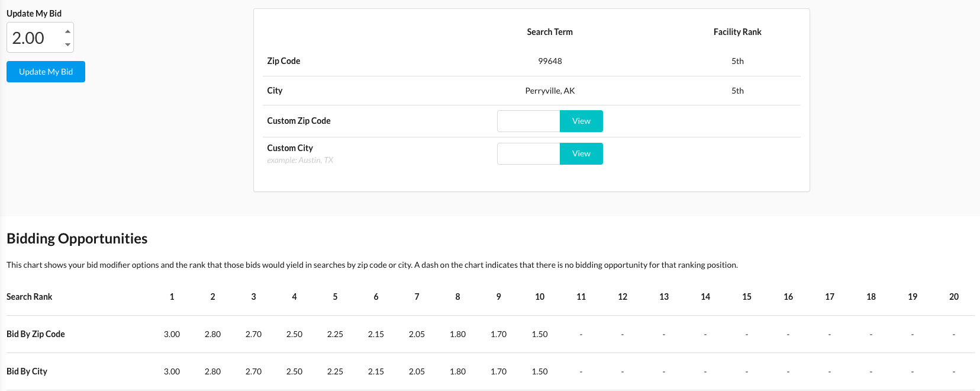
Task: Click search rank column header 1
Action: (172, 297)
